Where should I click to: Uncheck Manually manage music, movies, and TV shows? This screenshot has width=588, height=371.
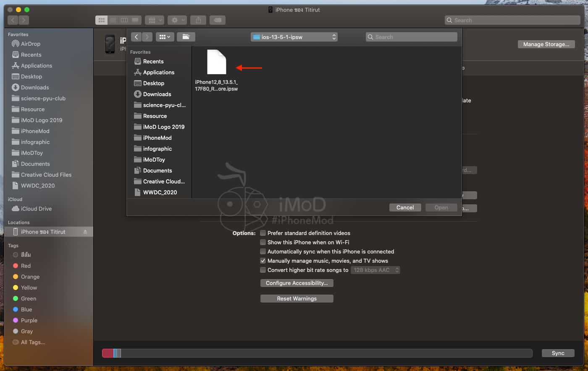point(263,261)
